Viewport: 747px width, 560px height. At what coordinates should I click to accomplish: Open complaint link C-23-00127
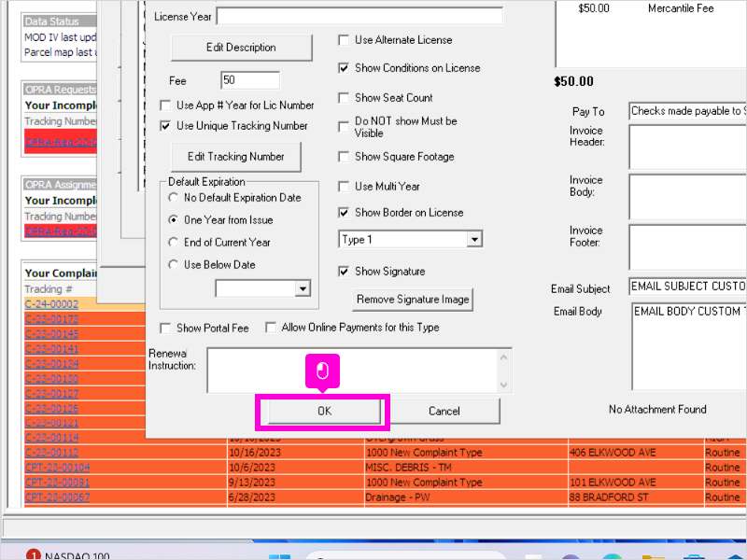[51, 393]
